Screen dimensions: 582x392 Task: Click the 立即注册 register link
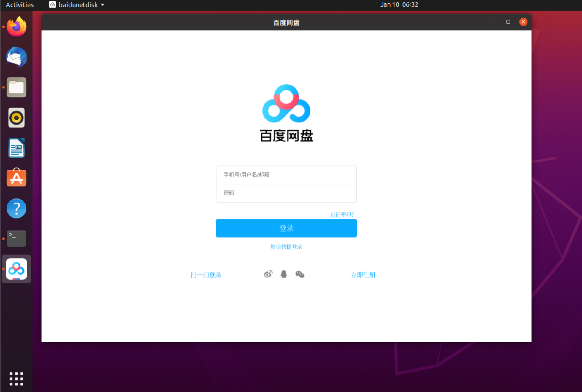point(363,275)
